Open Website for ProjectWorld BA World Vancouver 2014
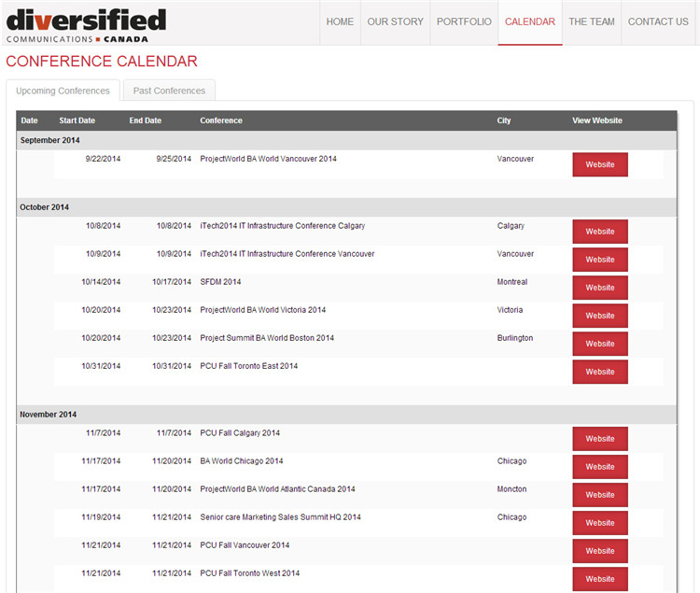700x593 pixels. [599, 164]
